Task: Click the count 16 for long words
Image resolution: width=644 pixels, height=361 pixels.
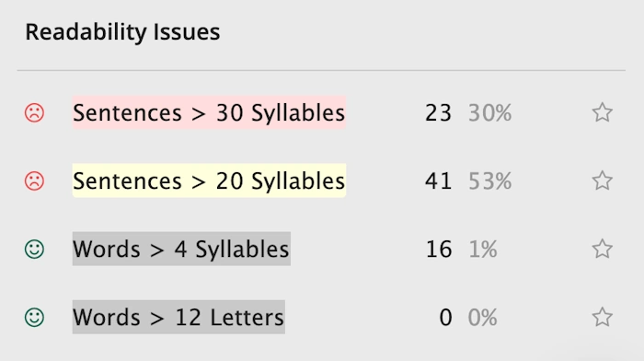Action: (x=439, y=250)
